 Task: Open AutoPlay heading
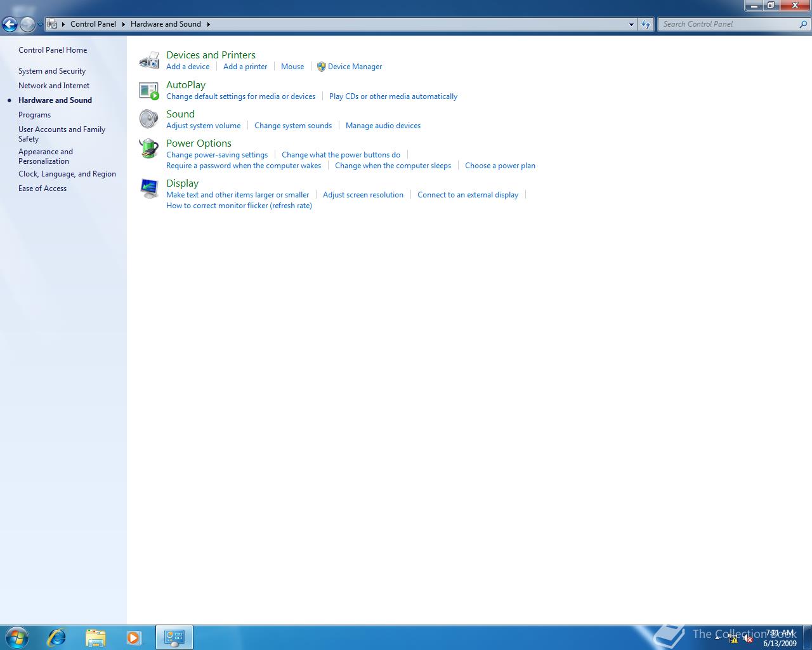click(186, 85)
